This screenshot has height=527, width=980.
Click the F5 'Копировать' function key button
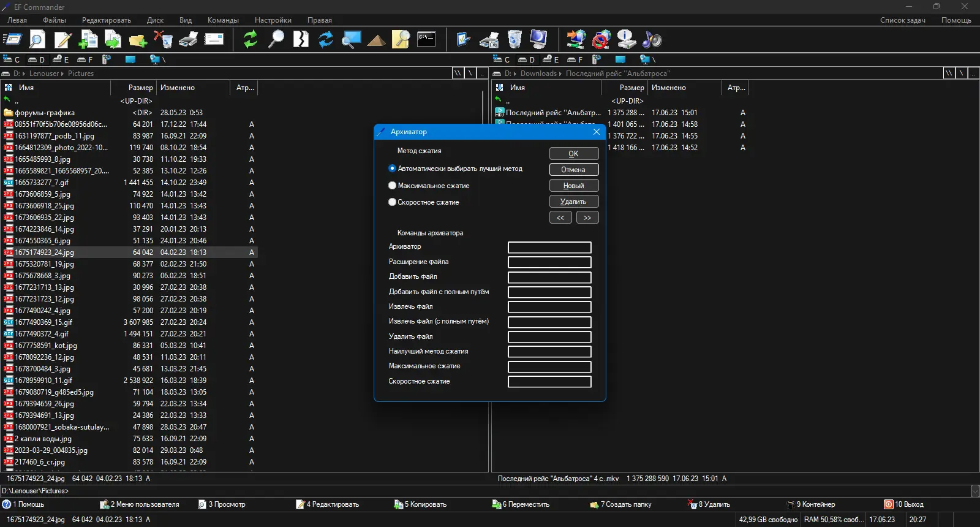420,504
